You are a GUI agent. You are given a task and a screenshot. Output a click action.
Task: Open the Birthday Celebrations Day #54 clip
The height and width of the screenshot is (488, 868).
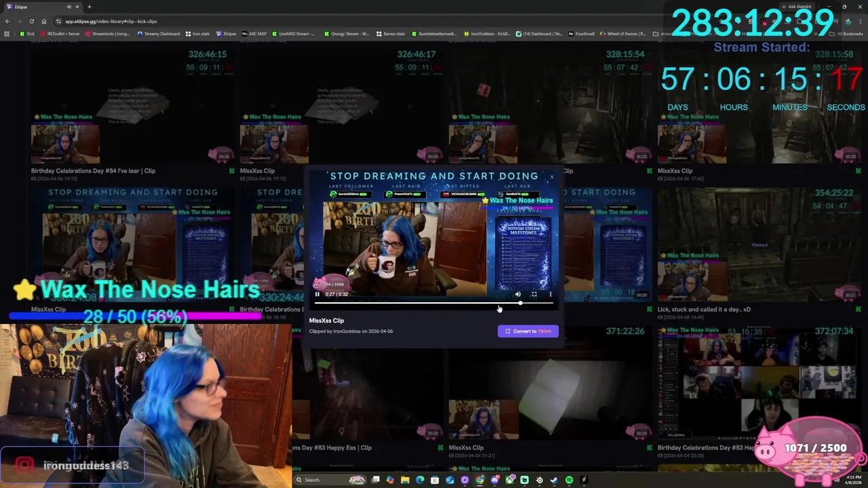[93, 171]
